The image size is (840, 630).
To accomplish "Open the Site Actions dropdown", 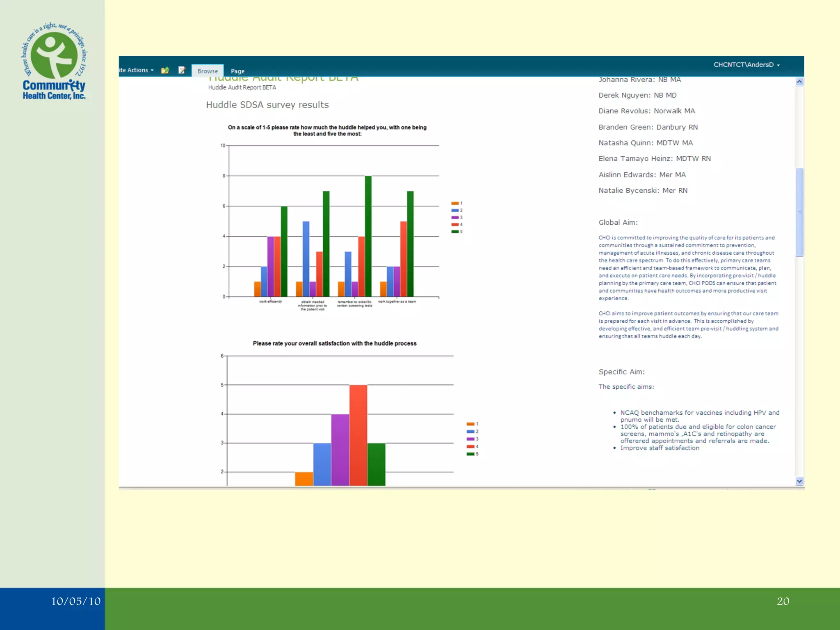I will [136, 70].
